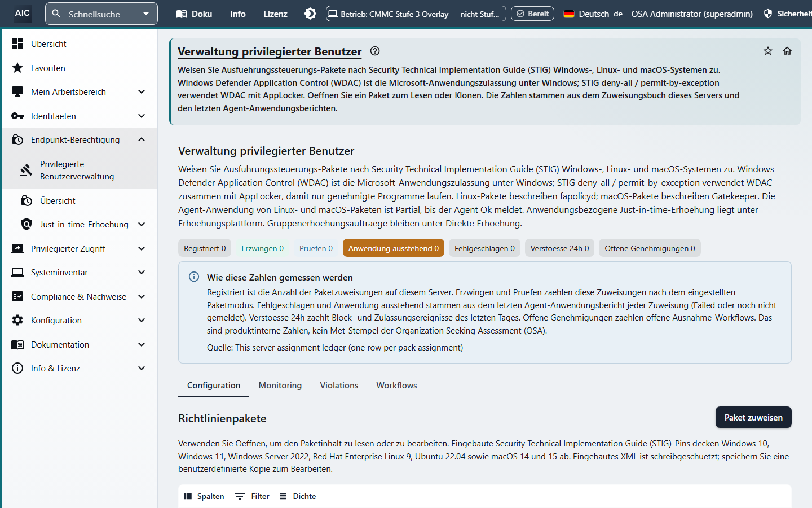This screenshot has height=508, width=812.
Task: Expand the Dokumentation menu
Action: coord(142,344)
